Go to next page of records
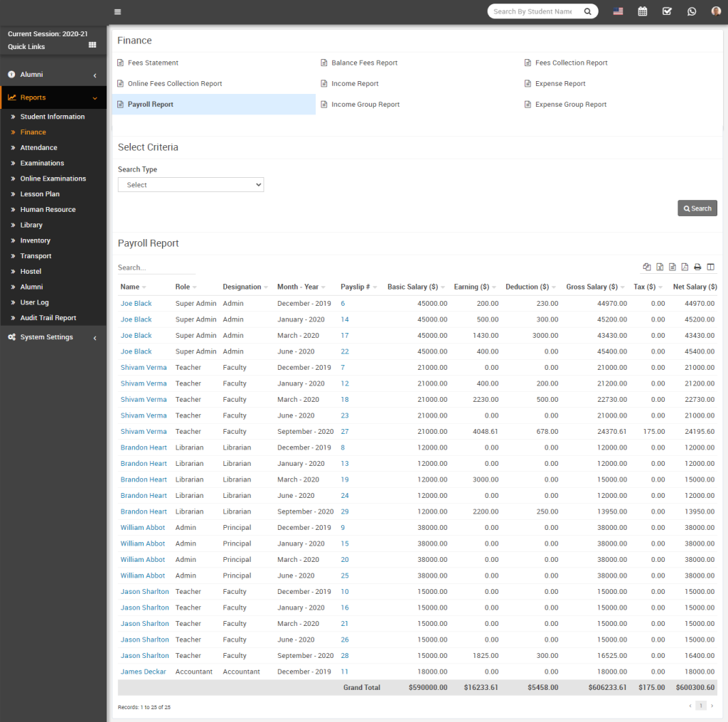This screenshot has width=728, height=722. [712, 706]
